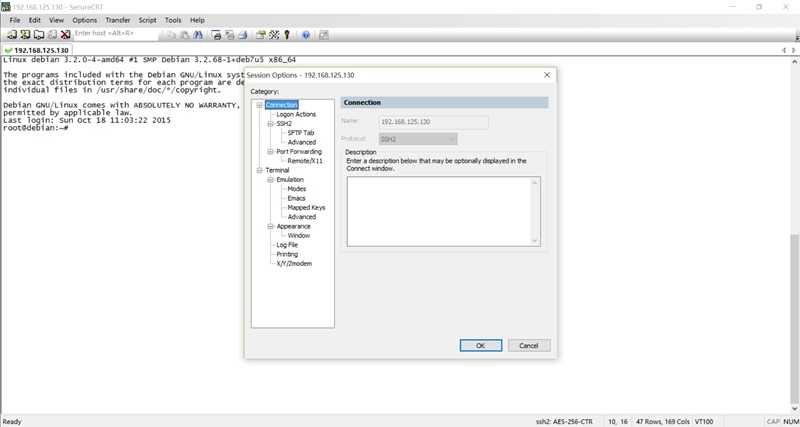This screenshot has width=800, height=427.
Task: Close the Session Options dialog with X
Action: 547,75
